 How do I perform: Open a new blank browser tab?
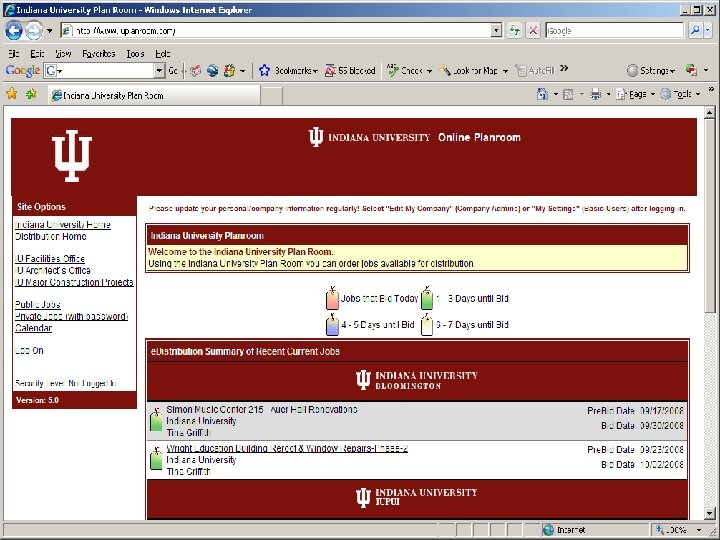pos(271,96)
